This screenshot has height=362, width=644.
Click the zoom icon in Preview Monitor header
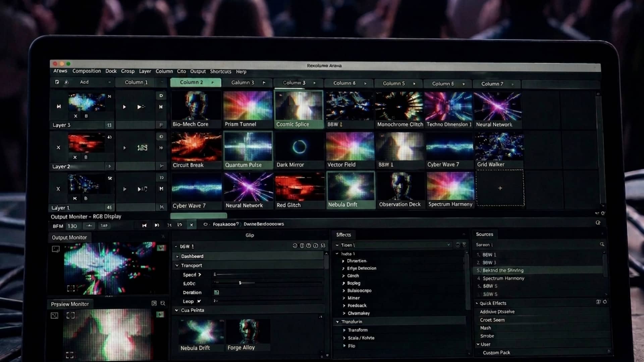[163, 303]
